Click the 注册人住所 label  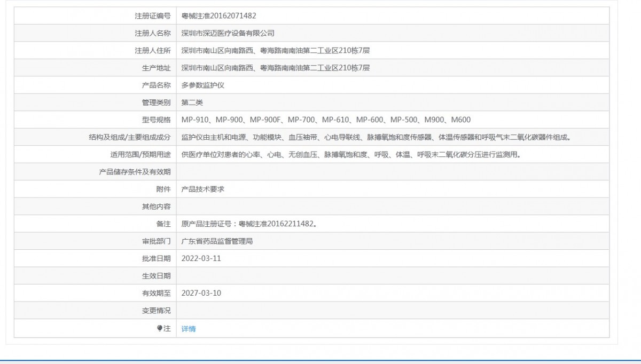(153, 51)
